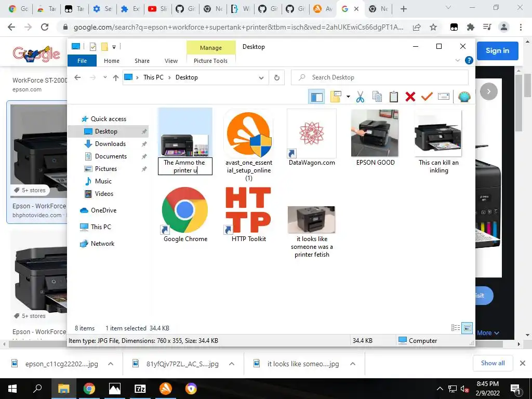Open Chrome three-dot menu
The width and height of the screenshot is (532, 399).
[521, 27]
